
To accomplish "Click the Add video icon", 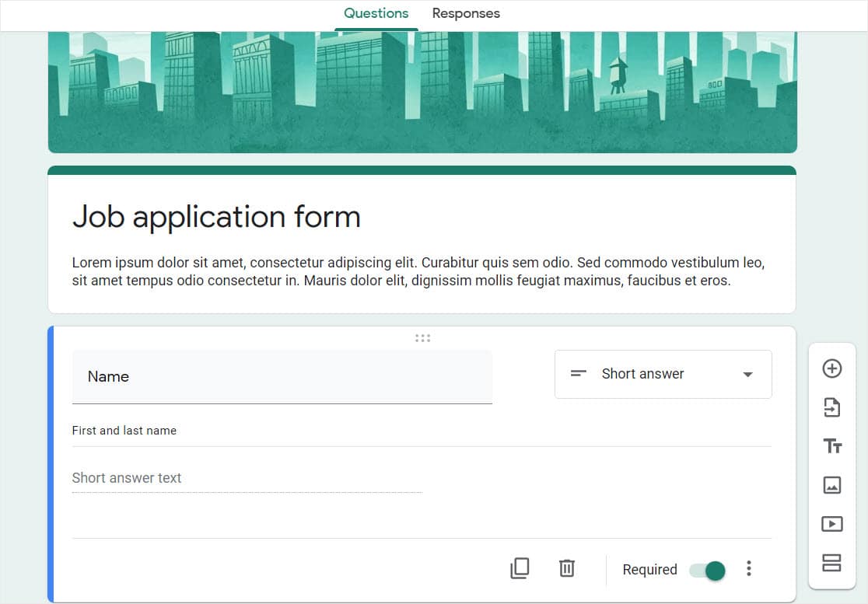I will 832,524.
